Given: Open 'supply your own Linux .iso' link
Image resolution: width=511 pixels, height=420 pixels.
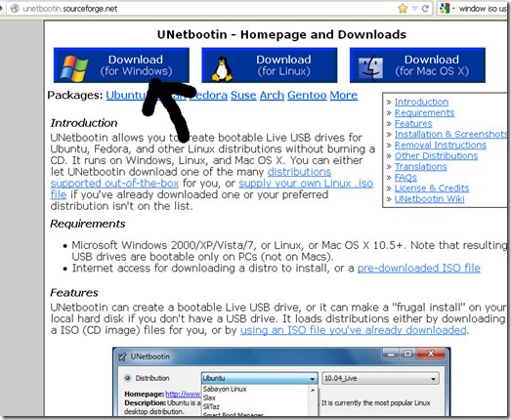Looking at the screenshot, I should pos(306,184).
